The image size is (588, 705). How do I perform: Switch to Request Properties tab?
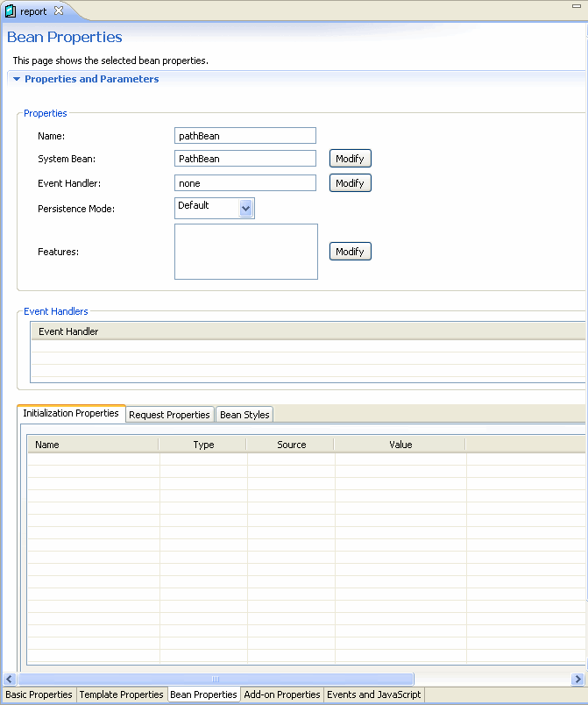[169, 415]
